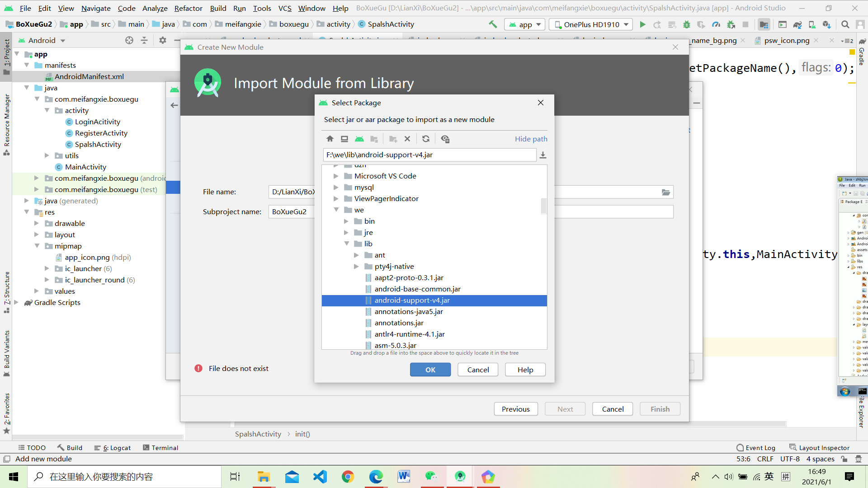Collapse the lib folder node
The width and height of the screenshot is (868, 488).
pos(347,244)
